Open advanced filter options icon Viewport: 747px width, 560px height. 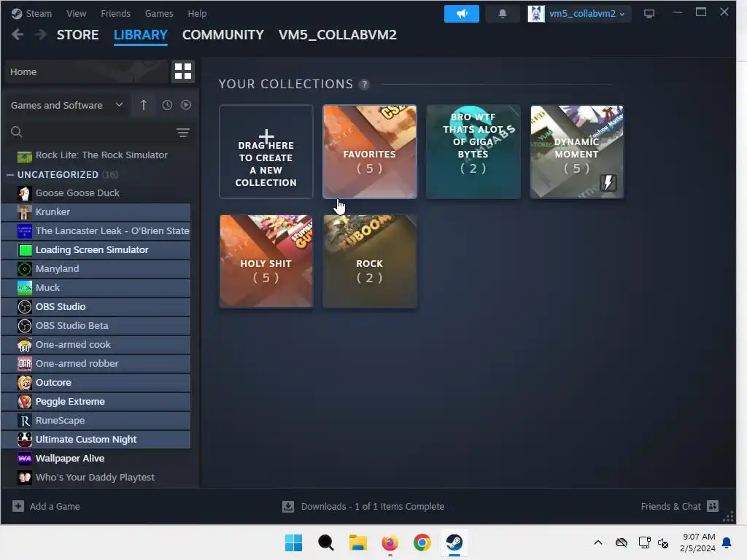coord(183,133)
